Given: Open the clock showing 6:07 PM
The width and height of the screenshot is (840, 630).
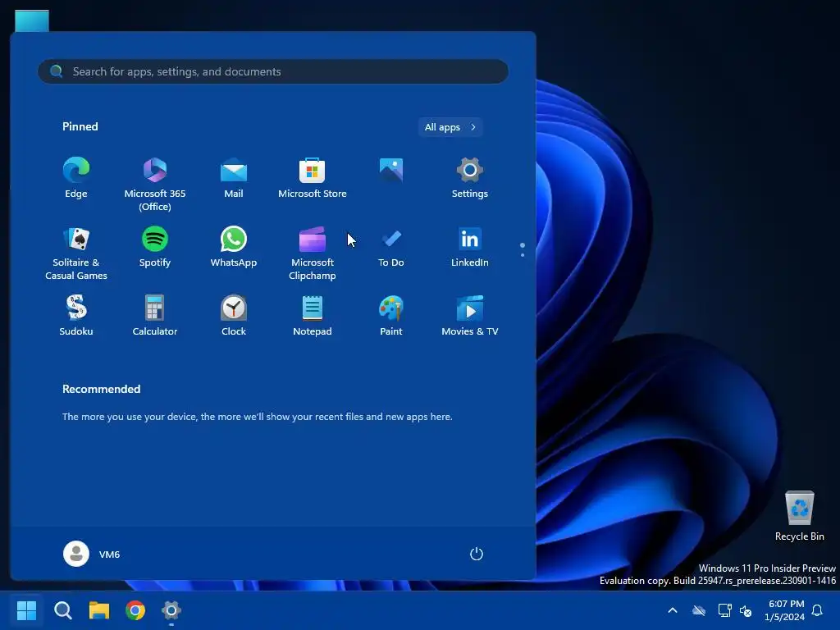Looking at the screenshot, I should 785,610.
